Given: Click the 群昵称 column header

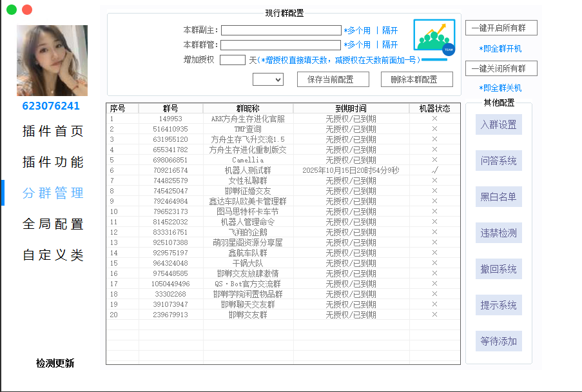Looking at the screenshot, I should pyautogui.click(x=248, y=108).
